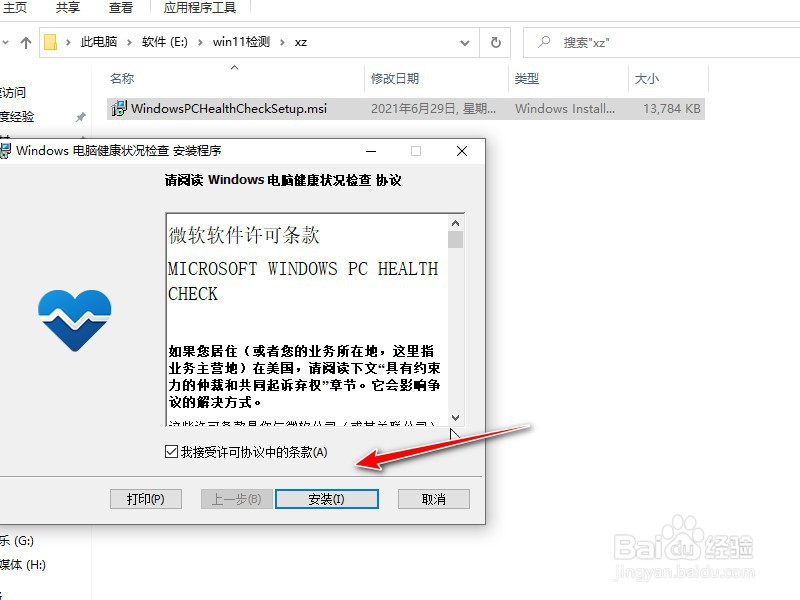The image size is (800, 600).
Task: Open the 应用程序工具 ribbon tab
Action: point(199,8)
